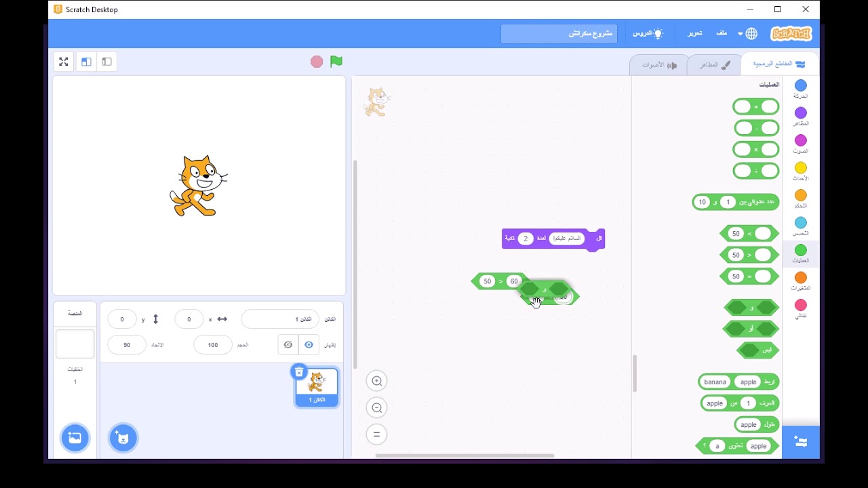Switch to المقاطع البرمجية code tab
The width and height of the screenshot is (868, 488).
click(x=779, y=64)
